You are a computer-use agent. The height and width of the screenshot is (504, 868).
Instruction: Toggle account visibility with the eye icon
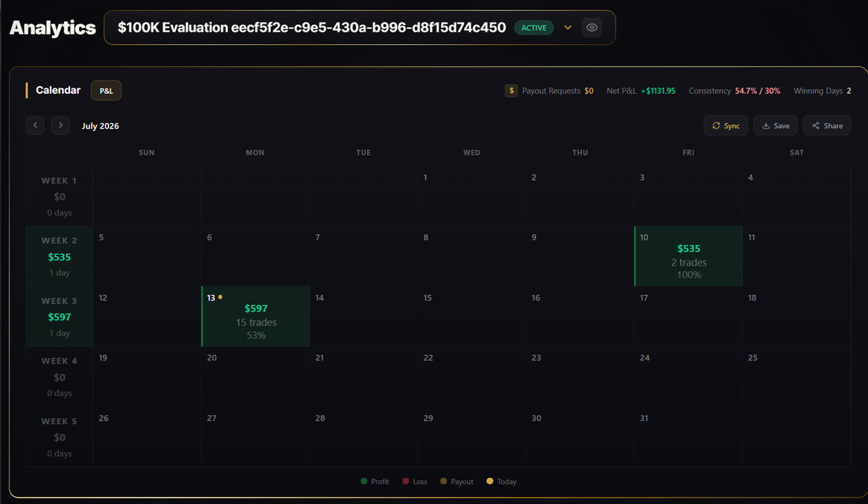point(592,28)
